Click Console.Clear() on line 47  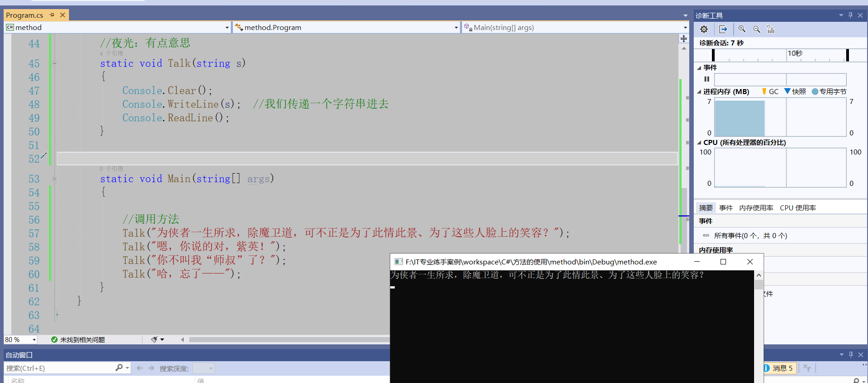pyautogui.click(x=167, y=91)
